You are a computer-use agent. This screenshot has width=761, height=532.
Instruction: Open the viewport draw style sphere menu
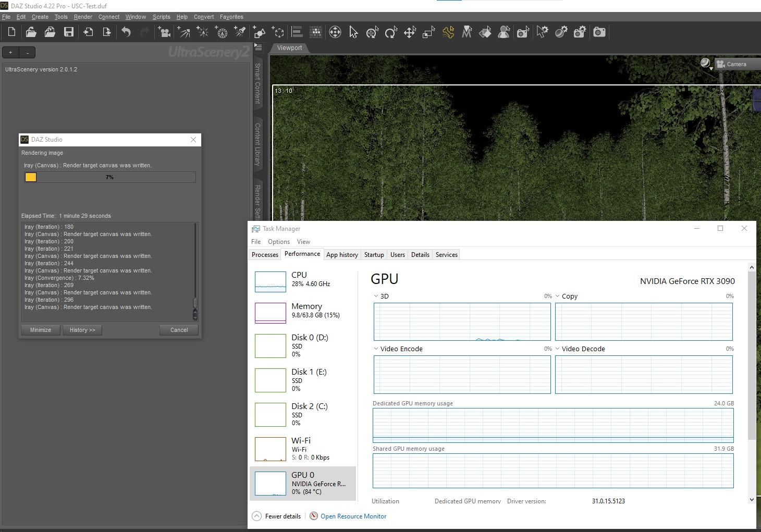click(x=706, y=64)
